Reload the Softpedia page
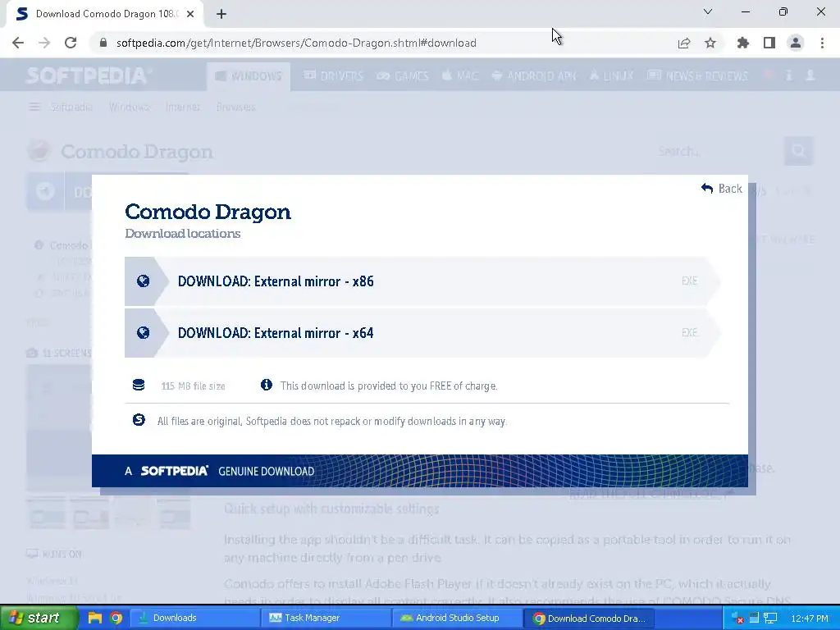840x630 pixels. [x=71, y=43]
